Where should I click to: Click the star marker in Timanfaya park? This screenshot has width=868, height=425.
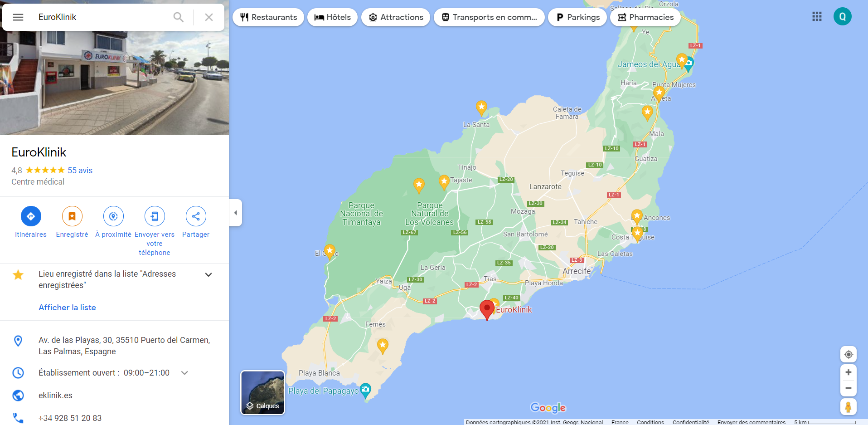tap(419, 186)
